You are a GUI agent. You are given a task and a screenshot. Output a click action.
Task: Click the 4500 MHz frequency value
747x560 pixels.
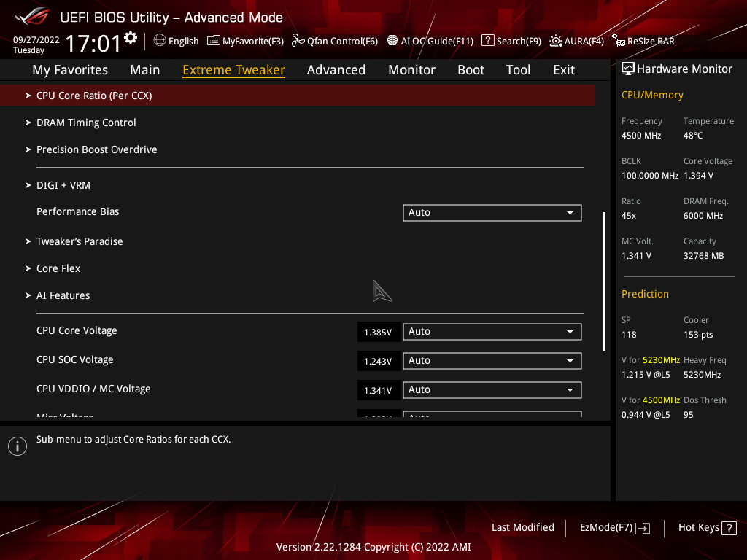pyautogui.click(x=641, y=136)
